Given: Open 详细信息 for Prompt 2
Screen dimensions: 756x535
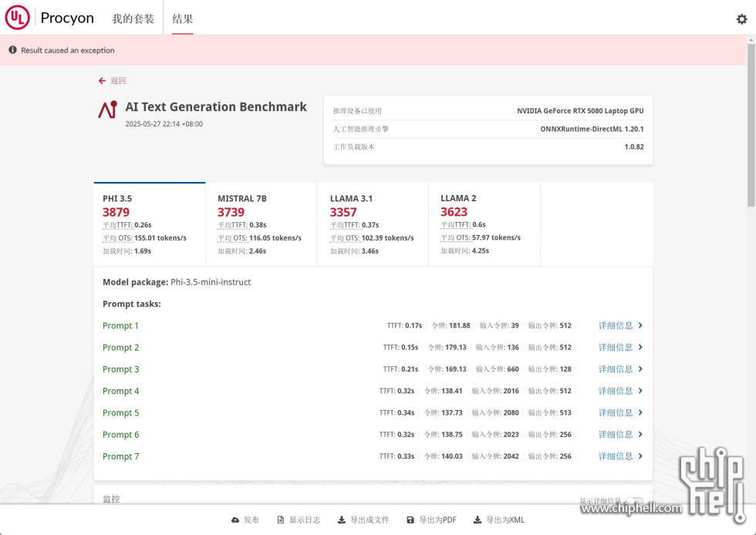Looking at the screenshot, I should (616, 347).
